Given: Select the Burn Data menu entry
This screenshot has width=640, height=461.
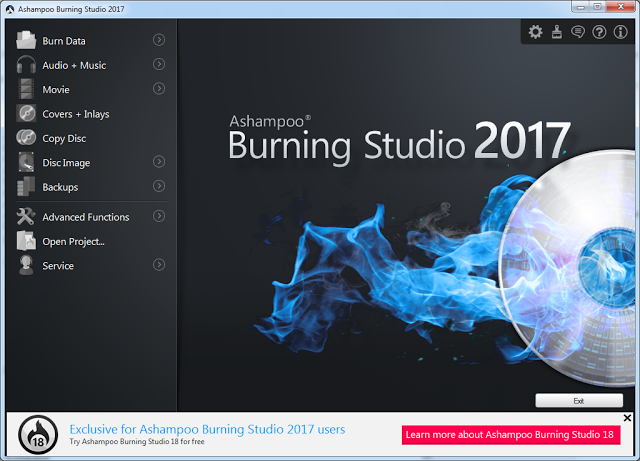Looking at the screenshot, I should pos(91,40).
